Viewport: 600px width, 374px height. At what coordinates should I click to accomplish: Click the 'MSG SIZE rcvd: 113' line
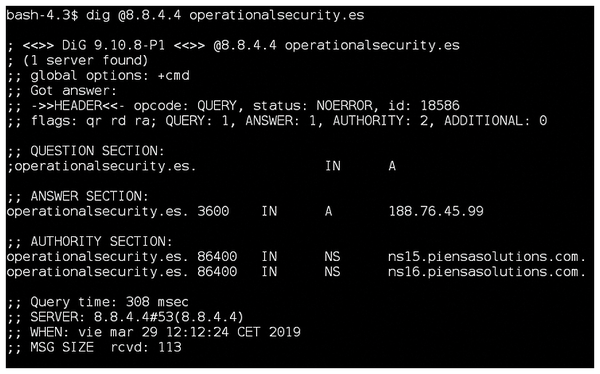94,348
